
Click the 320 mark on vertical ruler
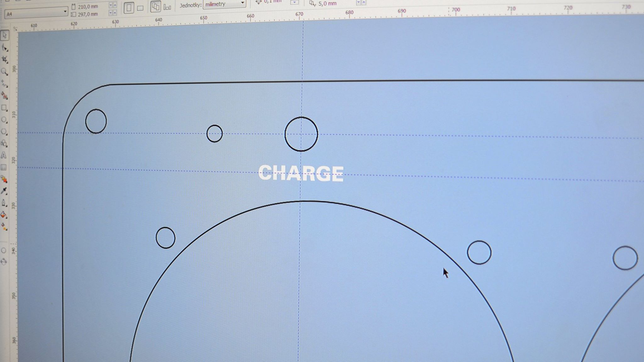click(14, 160)
